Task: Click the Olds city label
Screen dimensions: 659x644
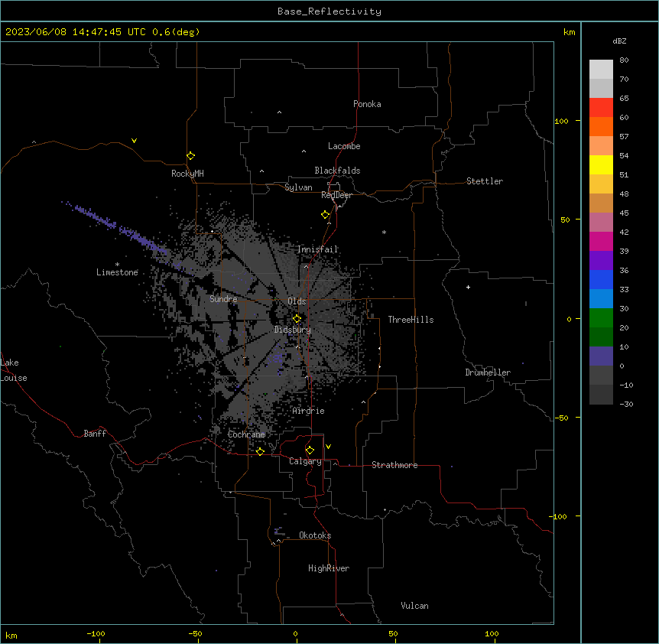Action: (297, 301)
